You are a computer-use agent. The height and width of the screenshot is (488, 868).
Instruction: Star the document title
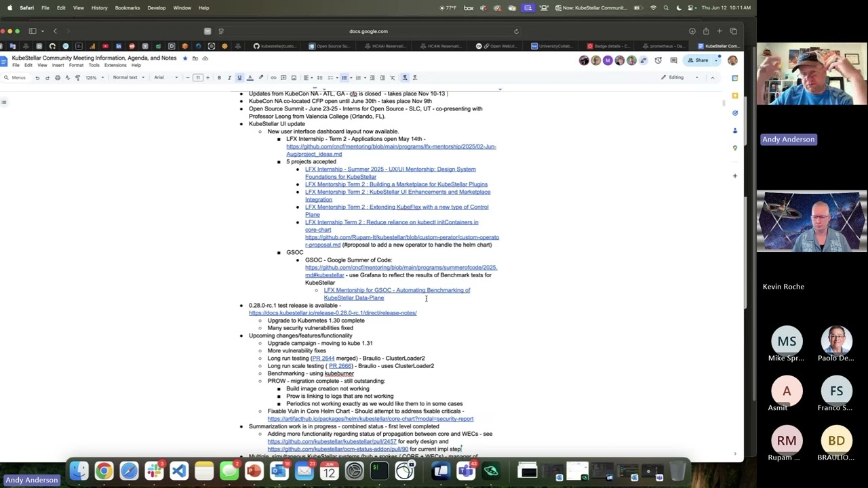(x=185, y=58)
